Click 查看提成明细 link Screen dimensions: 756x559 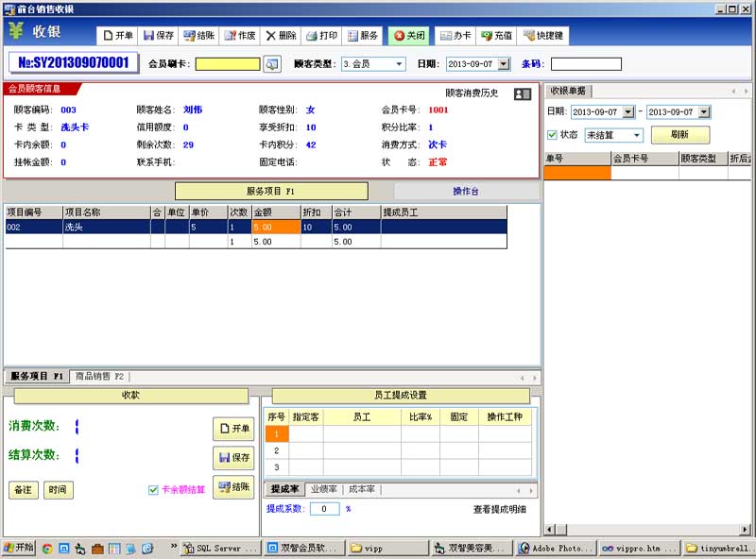pyautogui.click(x=500, y=509)
